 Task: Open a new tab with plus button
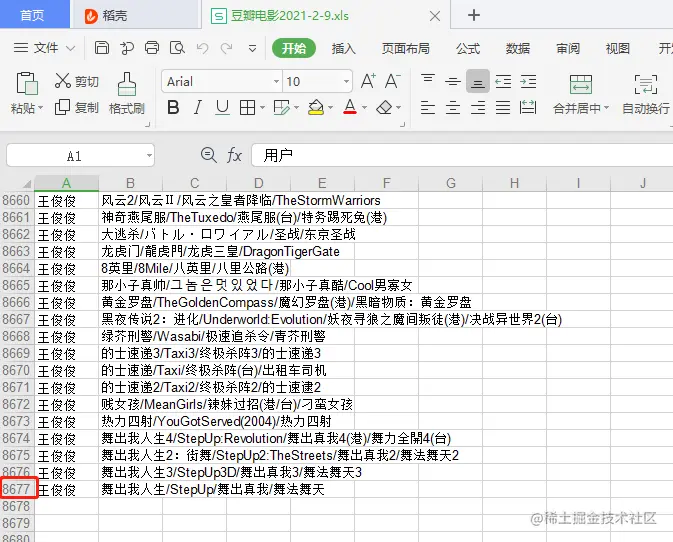pyautogui.click(x=474, y=15)
